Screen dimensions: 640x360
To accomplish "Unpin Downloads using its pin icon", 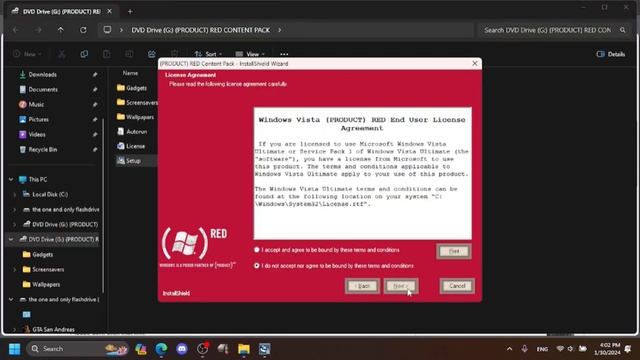I will tap(95, 75).
